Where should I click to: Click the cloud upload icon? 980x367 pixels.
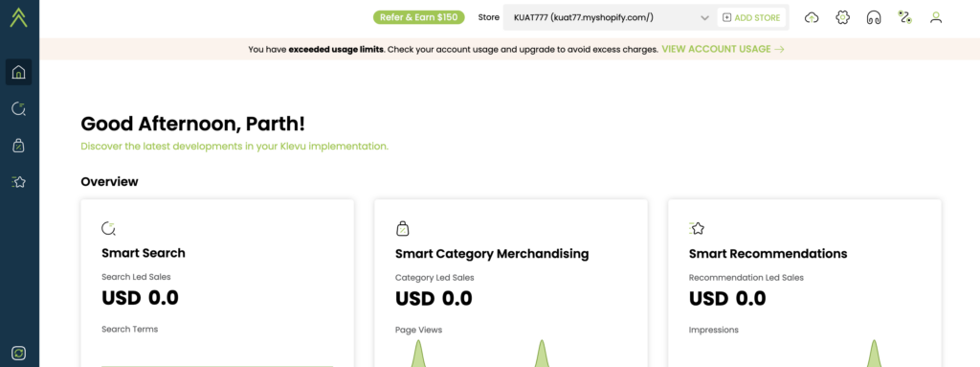click(x=812, y=17)
